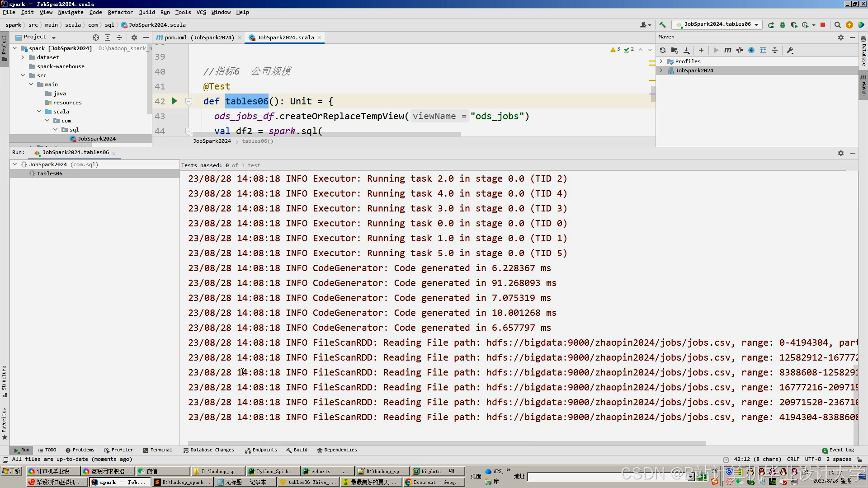This screenshot has width=868, height=488.
Task: Expand the Profiles node in Maven panel
Action: (661, 61)
